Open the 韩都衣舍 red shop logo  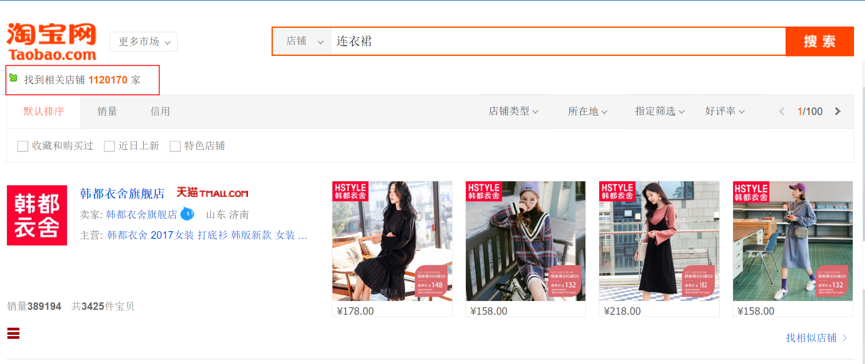pyautogui.click(x=37, y=215)
